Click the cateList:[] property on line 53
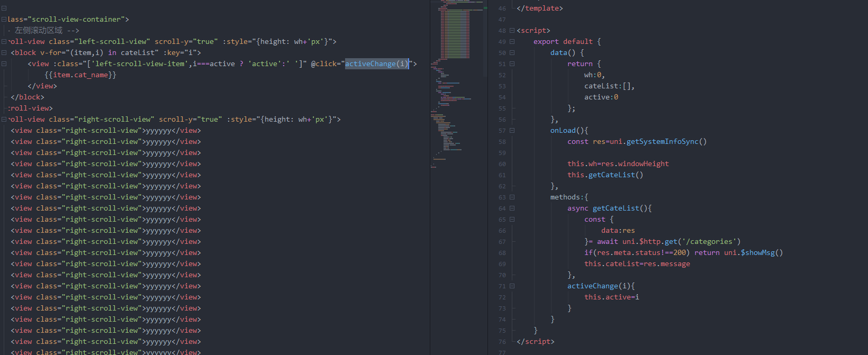This screenshot has height=355, width=868. coord(609,86)
